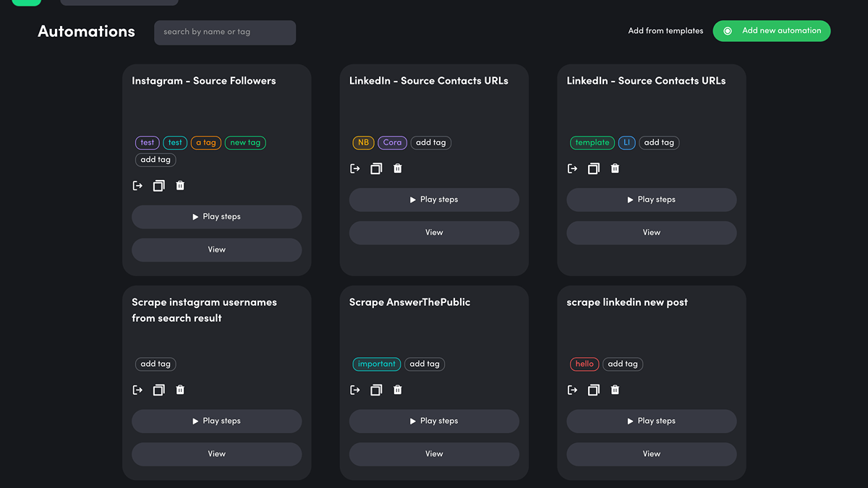Image resolution: width=868 pixels, height=488 pixels.
Task: Play steps for Scrape AnswerThePublic
Action: (434, 421)
